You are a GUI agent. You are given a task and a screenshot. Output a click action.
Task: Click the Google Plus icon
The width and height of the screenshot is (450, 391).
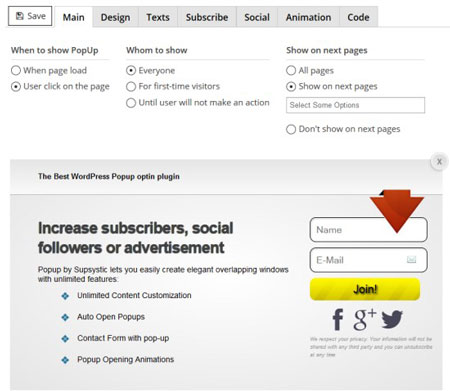(x=364, y=319)
